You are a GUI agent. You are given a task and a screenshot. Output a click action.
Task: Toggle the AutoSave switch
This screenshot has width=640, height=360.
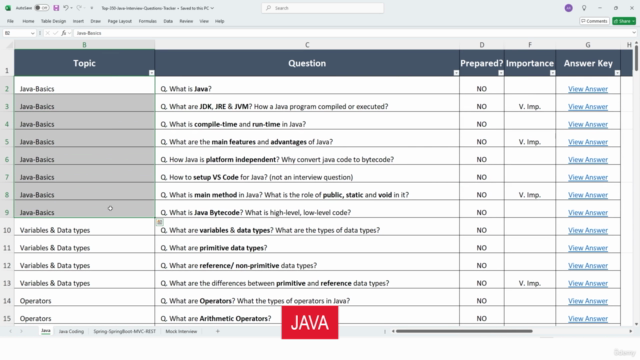point(41,8)
